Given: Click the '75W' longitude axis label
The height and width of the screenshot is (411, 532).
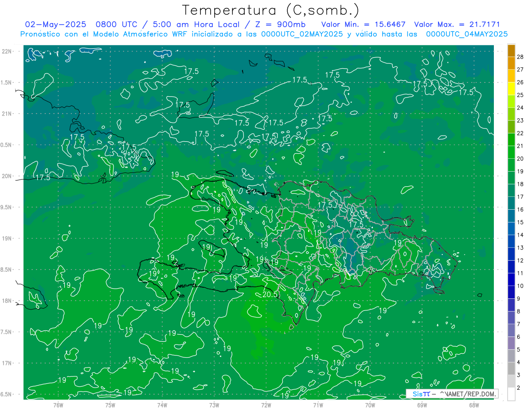Looking at the screenshot, I should 110,405.
